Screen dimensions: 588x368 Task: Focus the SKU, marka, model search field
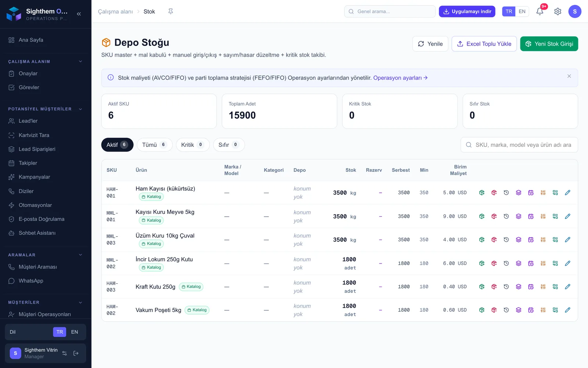519,145
